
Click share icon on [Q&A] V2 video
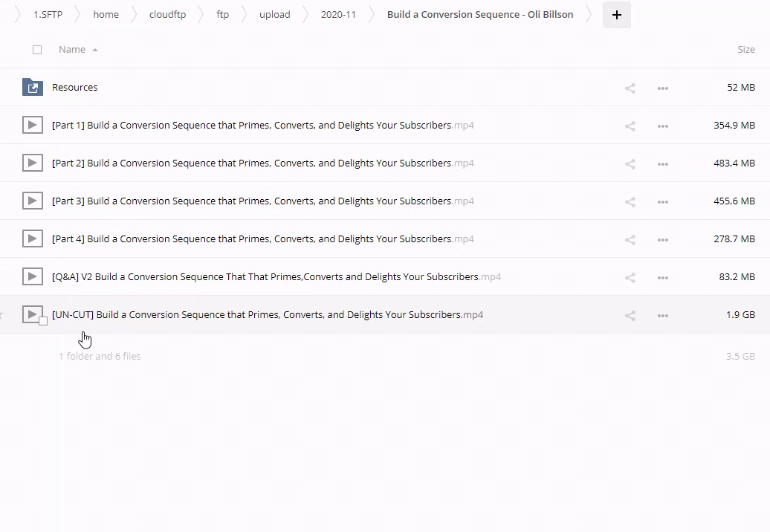pos(630,277)
